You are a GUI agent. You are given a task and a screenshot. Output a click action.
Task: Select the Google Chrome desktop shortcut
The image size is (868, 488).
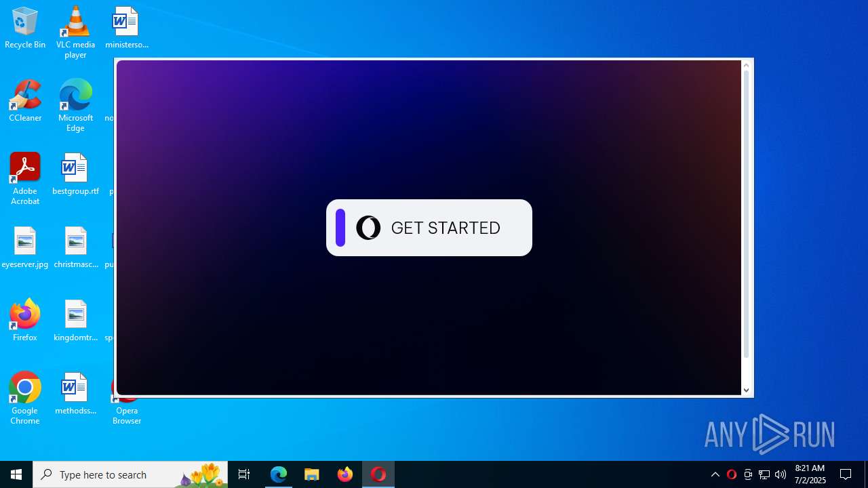tap(25, 399)
